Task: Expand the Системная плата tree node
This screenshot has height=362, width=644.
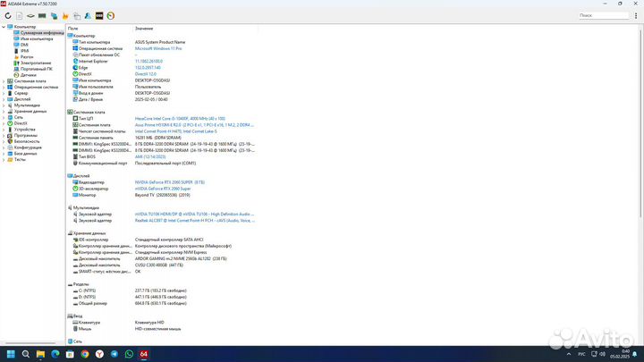Action: [x=4, y=80]
